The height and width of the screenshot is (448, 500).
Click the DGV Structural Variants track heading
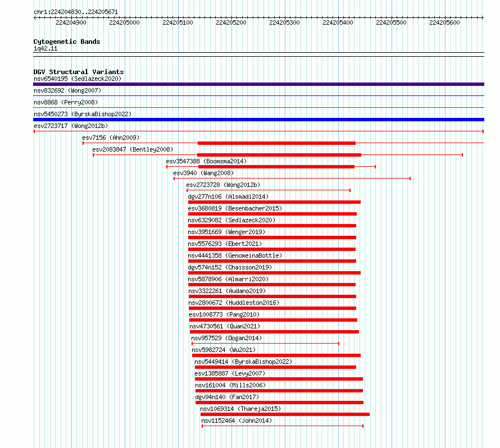[79, 72]
